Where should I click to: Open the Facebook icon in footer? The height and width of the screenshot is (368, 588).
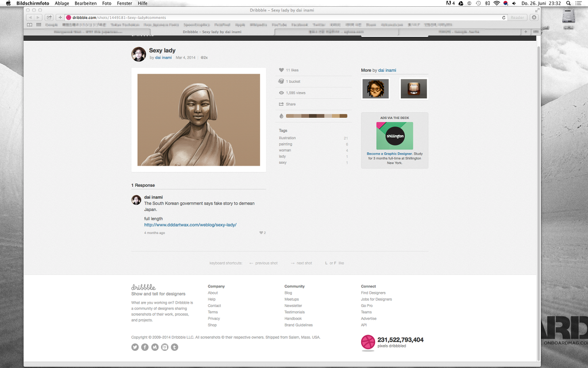pyautogui.click(x=145, y=347)
